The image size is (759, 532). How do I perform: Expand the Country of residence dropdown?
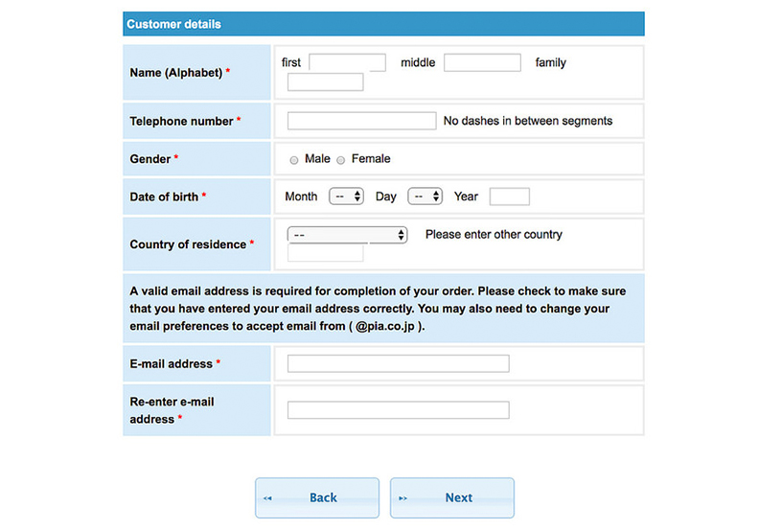[348, 235]
